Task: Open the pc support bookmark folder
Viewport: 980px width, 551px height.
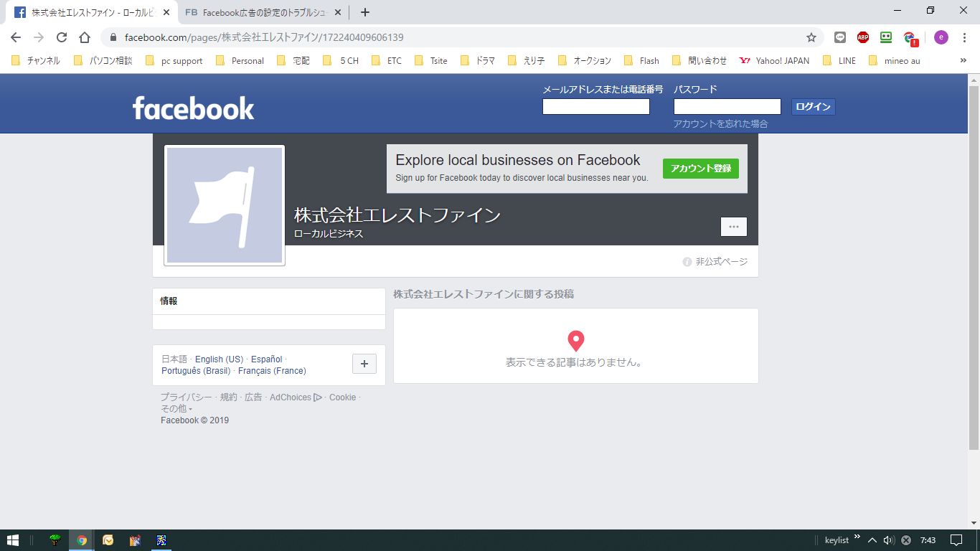Action: (x=174, y=61)
